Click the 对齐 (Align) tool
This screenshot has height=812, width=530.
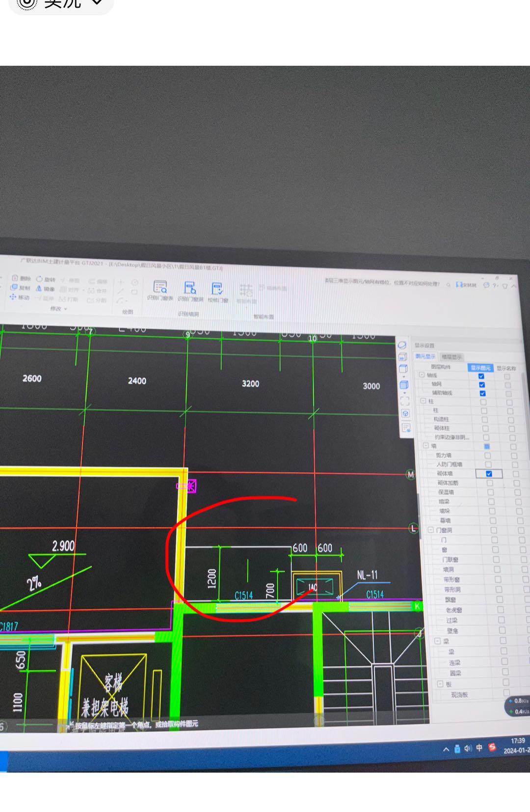(x=70, y=290)
